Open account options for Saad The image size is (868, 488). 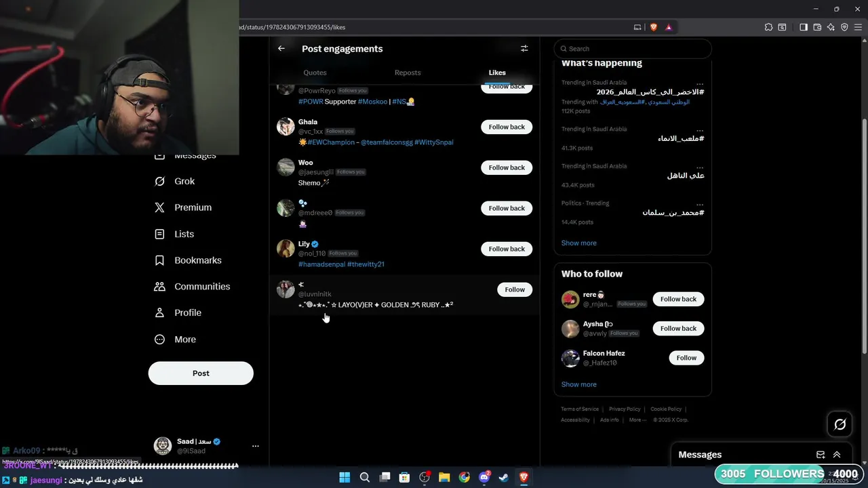pyautogui.click(x=256, y=446)
